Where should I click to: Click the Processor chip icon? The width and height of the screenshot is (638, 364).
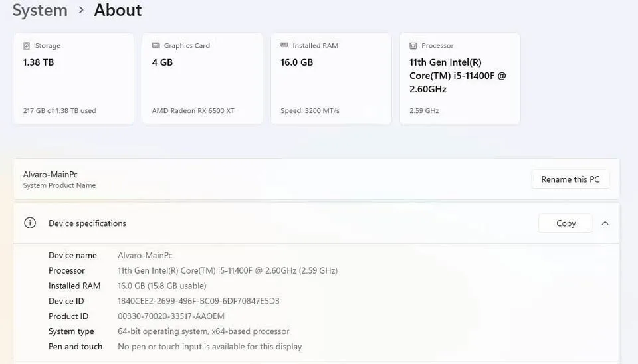(x=413, y=46)
